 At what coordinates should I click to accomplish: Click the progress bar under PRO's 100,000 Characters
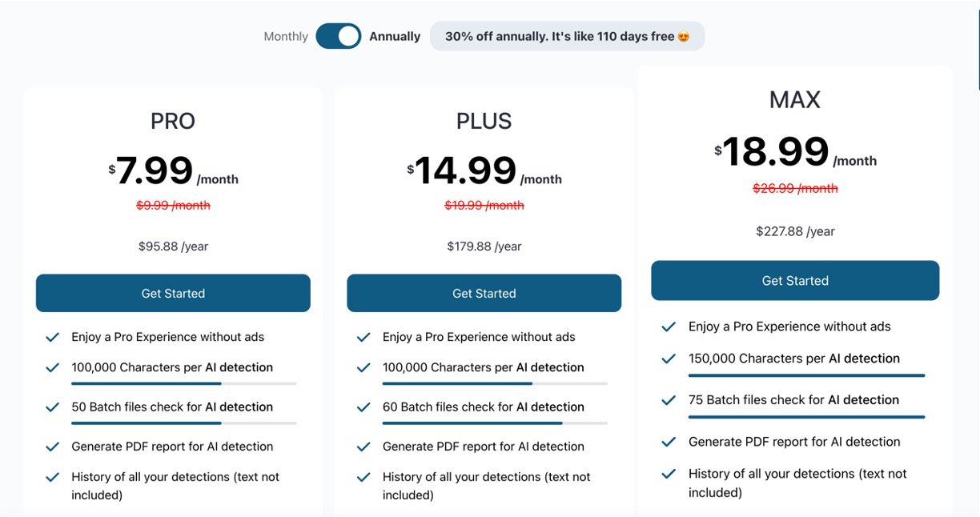click(184, 384)
